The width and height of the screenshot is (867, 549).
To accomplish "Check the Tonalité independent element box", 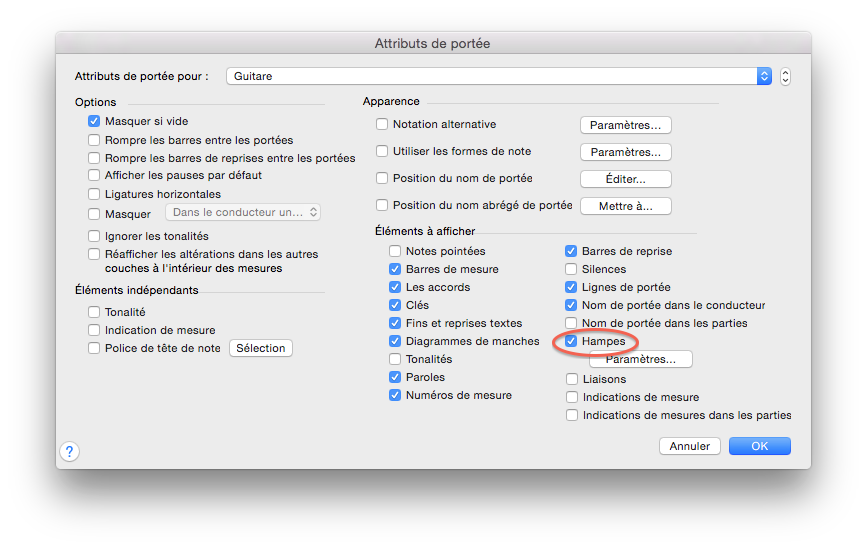I will pos(94,312).
